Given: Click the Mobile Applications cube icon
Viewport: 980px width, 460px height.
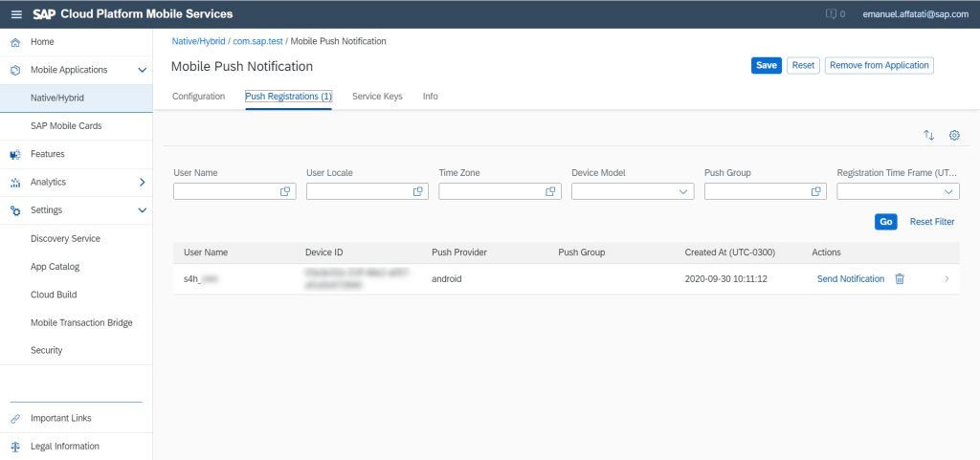Looking at the screenshot, I should click(15, 70).
